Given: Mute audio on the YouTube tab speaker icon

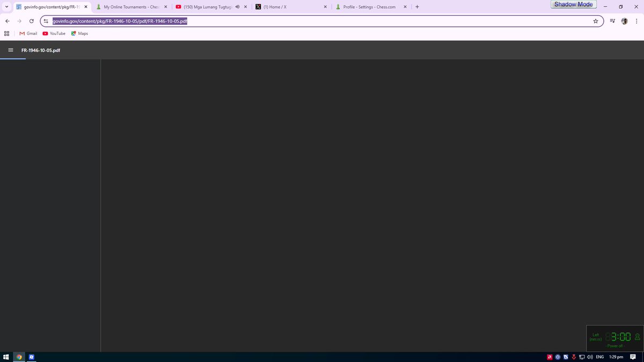Looking at the screenshot, I should tap(237, 7).
